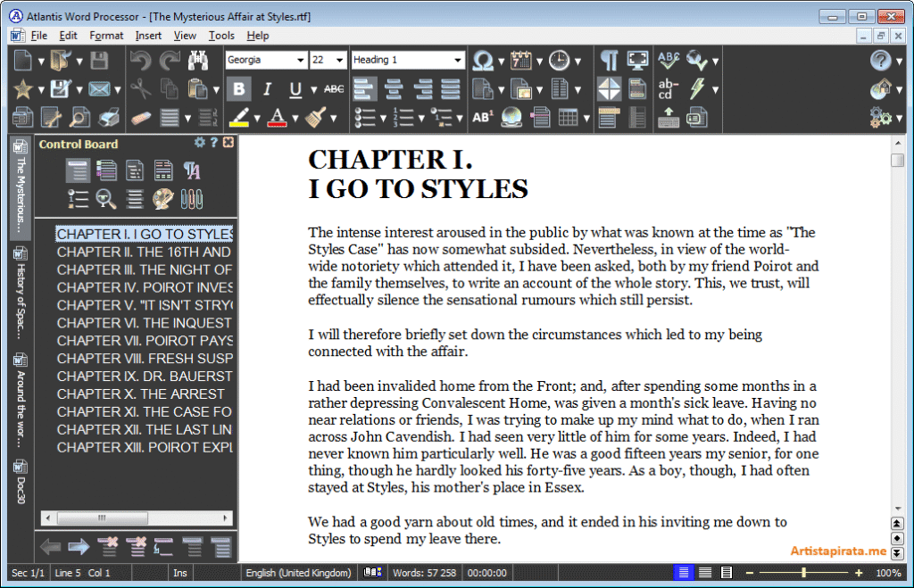The height and width of the screenshot is (588, 914).
Task: Open the Clip Library paperclips icon
Action: pos(191,198)
